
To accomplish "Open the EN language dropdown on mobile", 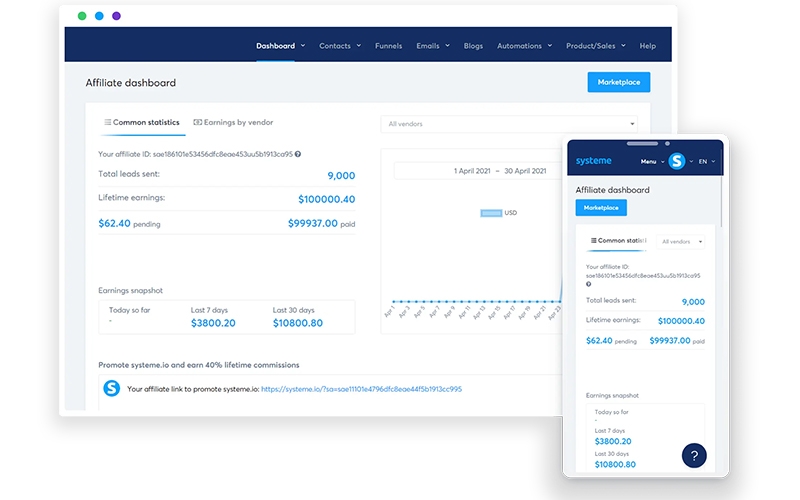I will pyautogui.click(x=707, y=161).
